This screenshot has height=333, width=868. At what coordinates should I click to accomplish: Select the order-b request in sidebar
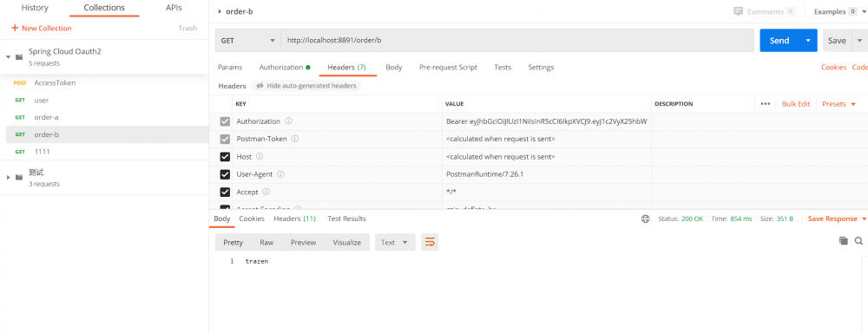tap(108, 134)
